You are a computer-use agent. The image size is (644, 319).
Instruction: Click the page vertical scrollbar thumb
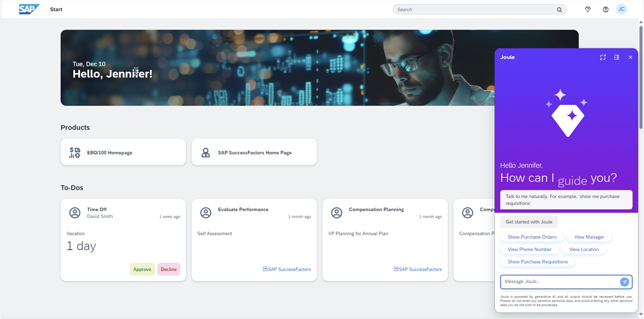click(x=641, y=77)
